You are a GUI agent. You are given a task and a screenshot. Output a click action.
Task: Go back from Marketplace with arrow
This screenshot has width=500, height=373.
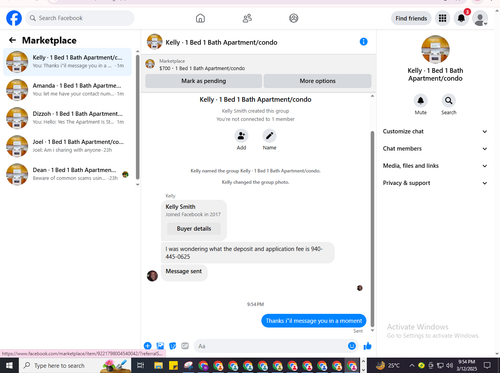coord(12,40)
